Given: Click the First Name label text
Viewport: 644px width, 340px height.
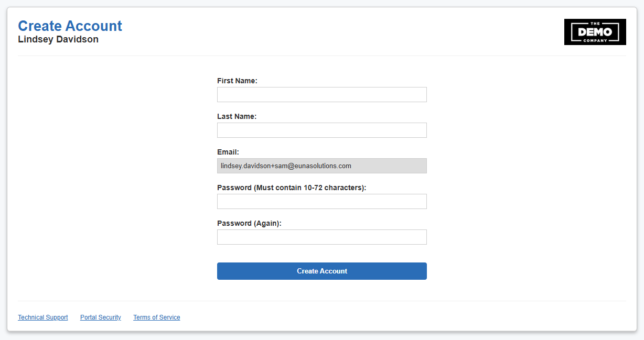Looking at the screenshot, I should click(237, 81).
